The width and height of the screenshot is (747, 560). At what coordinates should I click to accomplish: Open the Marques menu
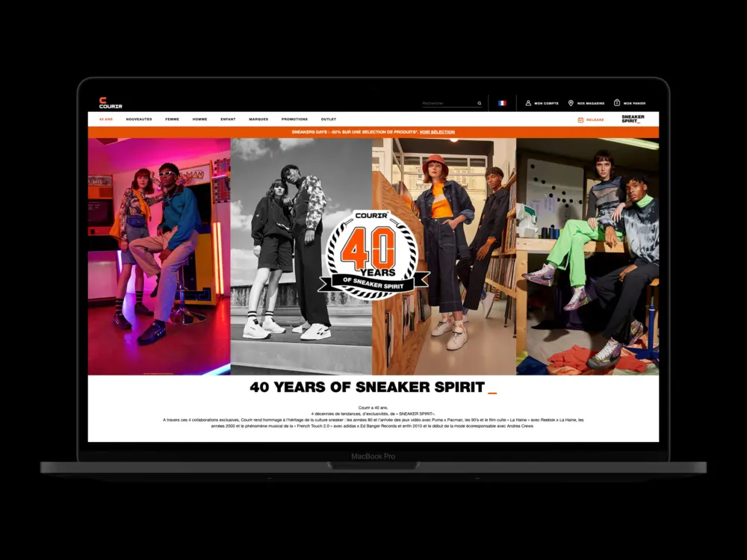tap(258, 119)
